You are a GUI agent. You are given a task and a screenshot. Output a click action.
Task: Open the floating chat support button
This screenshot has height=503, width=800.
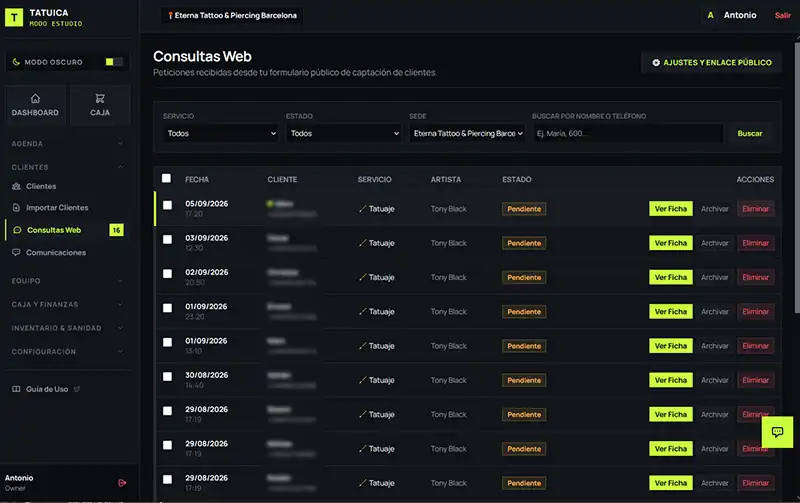click(777, 432)
